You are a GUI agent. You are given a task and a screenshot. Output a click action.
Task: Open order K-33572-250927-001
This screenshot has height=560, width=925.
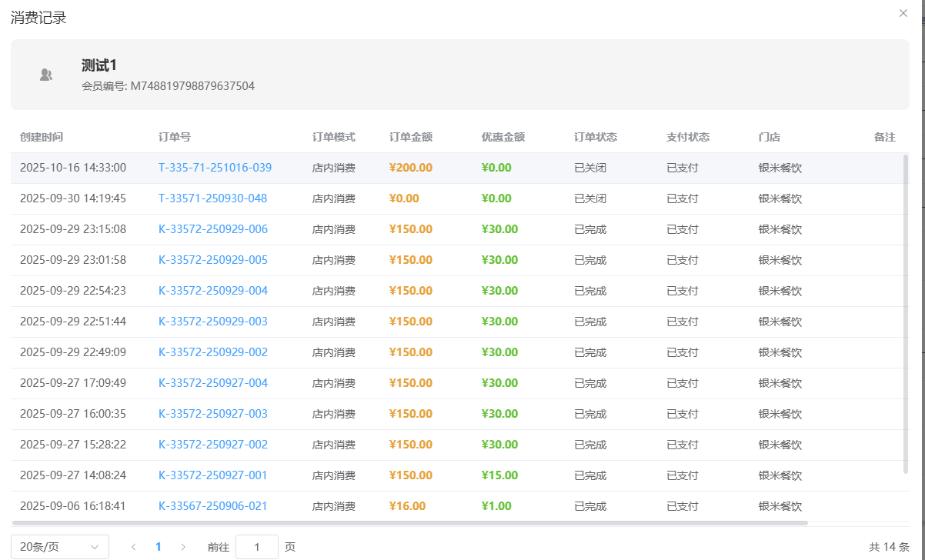point(213,475)
